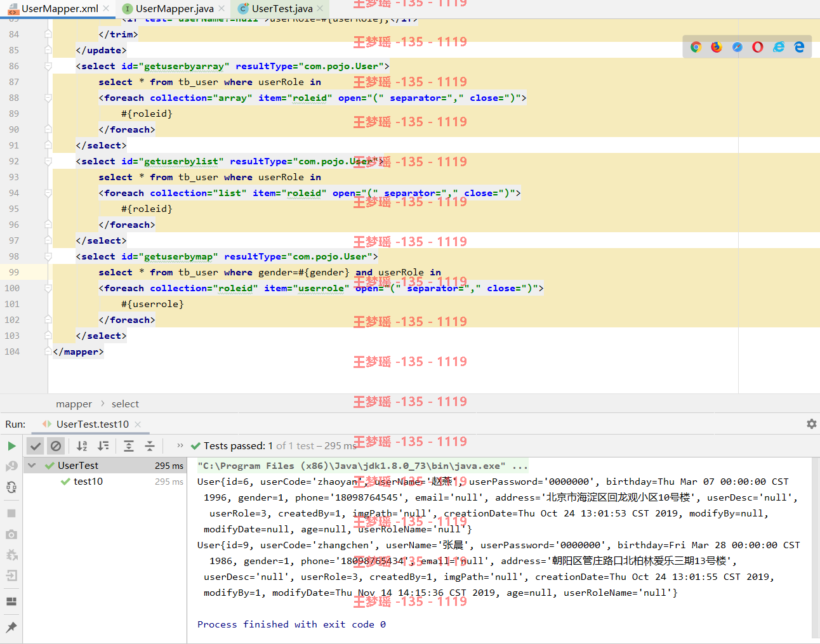Fold marker at line 96 foreach end
This screenshot has height=644, width=820.
click(48, 225)
